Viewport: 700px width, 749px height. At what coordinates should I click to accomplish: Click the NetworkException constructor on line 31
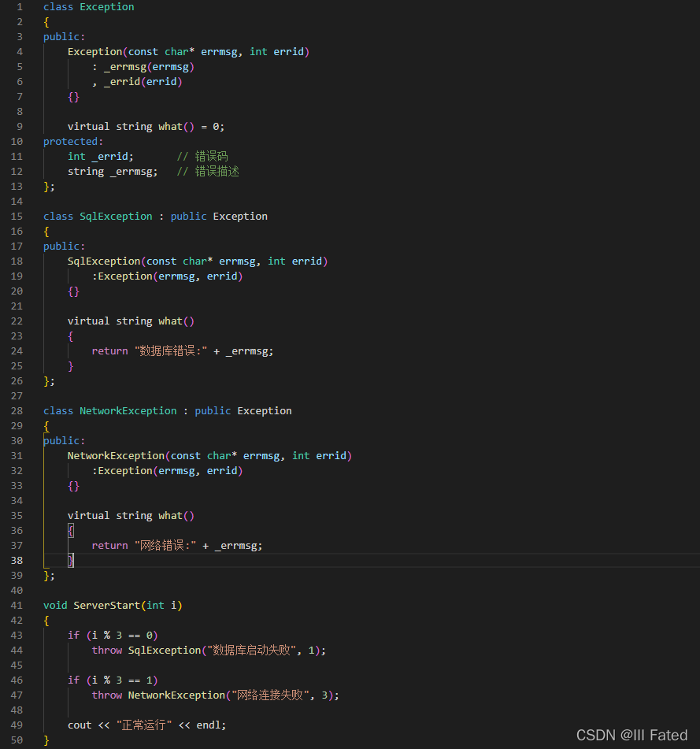click(x=209, y=456)
